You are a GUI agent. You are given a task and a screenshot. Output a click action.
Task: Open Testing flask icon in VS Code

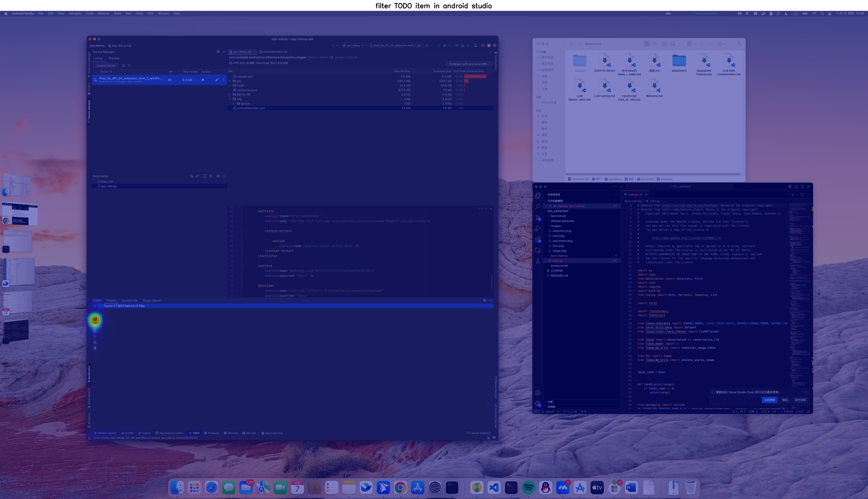click(x=538, y=261)
